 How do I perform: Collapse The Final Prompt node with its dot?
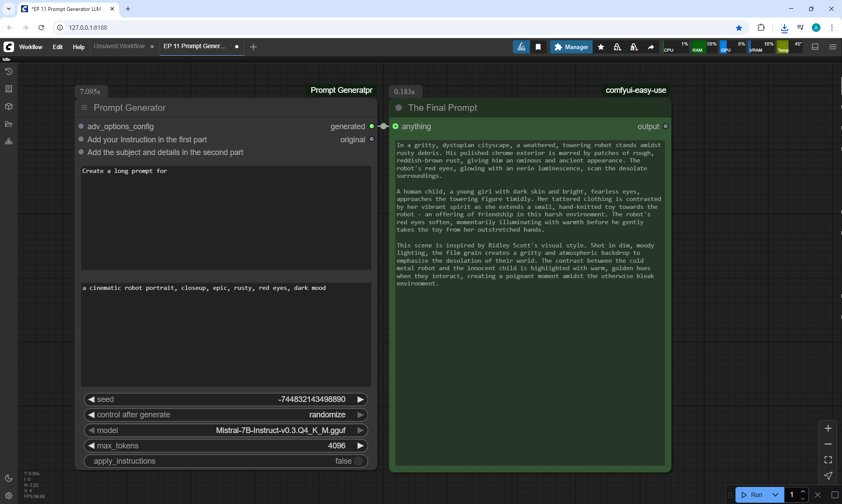[398, 108]
